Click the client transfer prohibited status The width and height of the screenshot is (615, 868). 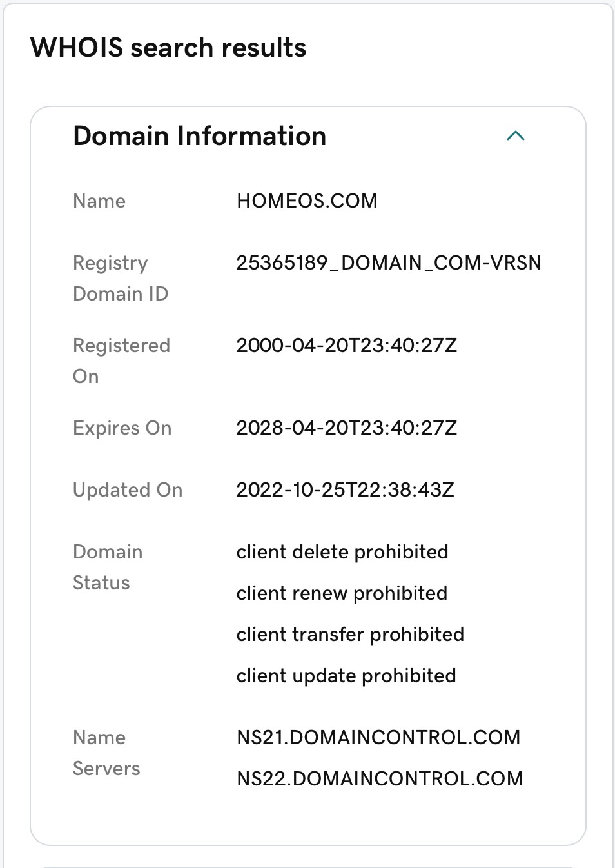point(350,635)
